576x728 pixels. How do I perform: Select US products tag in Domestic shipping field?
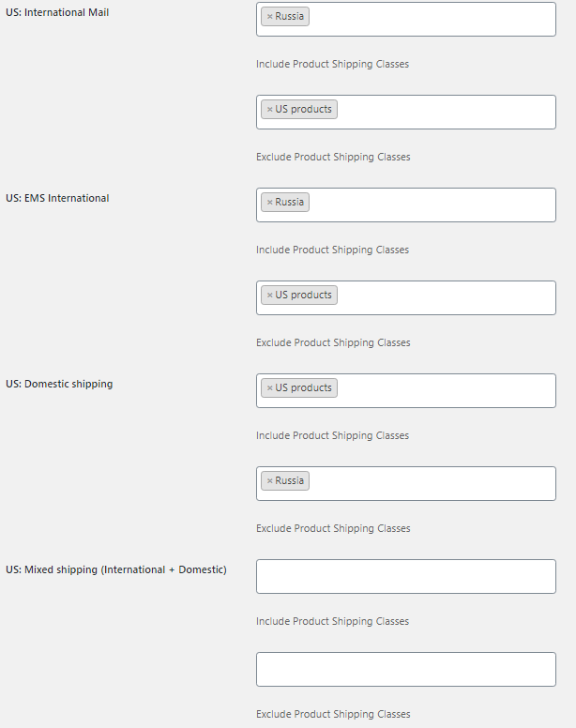pyautogui.click(x=303, y=387)
